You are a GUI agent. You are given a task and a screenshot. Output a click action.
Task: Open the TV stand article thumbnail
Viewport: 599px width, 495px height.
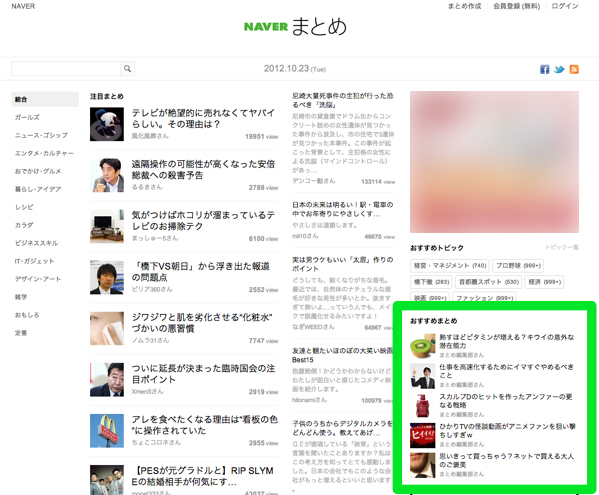(x=107, y=226)
